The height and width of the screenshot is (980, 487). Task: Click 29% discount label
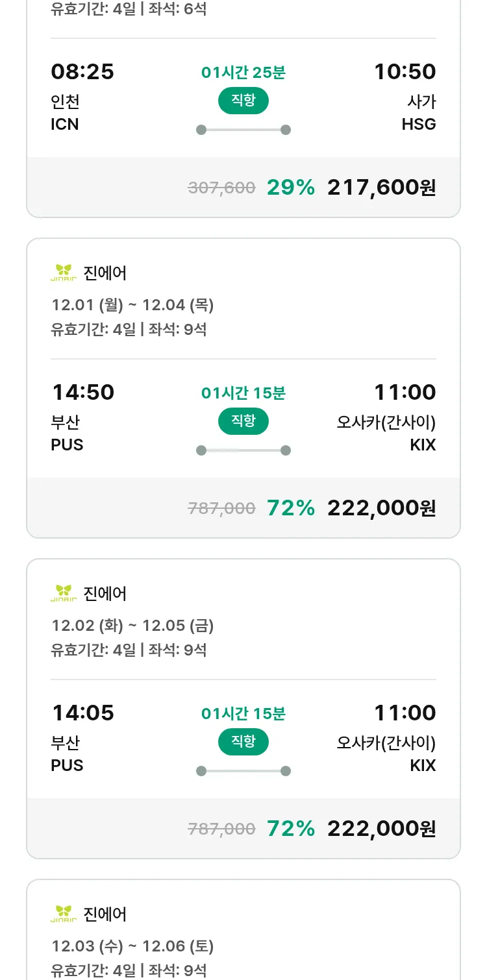tap(290, 188)
